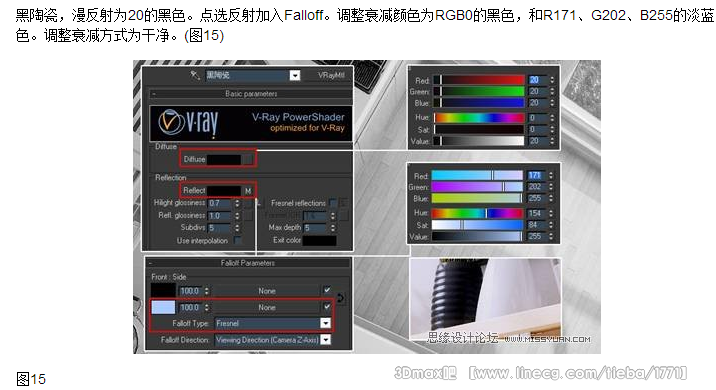Click front color amount field 100.0
This screenshot has height=390, width=716.
[x=190, y=291]
